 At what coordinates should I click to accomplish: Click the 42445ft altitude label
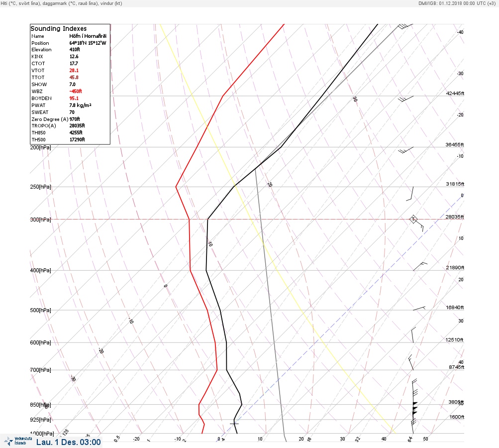[x=455, y=93]
